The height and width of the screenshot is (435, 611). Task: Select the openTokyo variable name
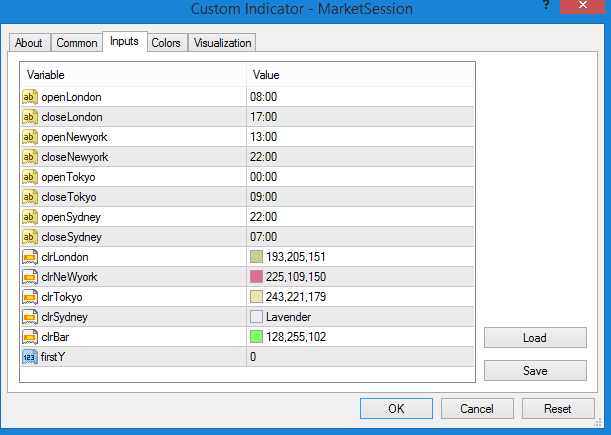[69, 177]
